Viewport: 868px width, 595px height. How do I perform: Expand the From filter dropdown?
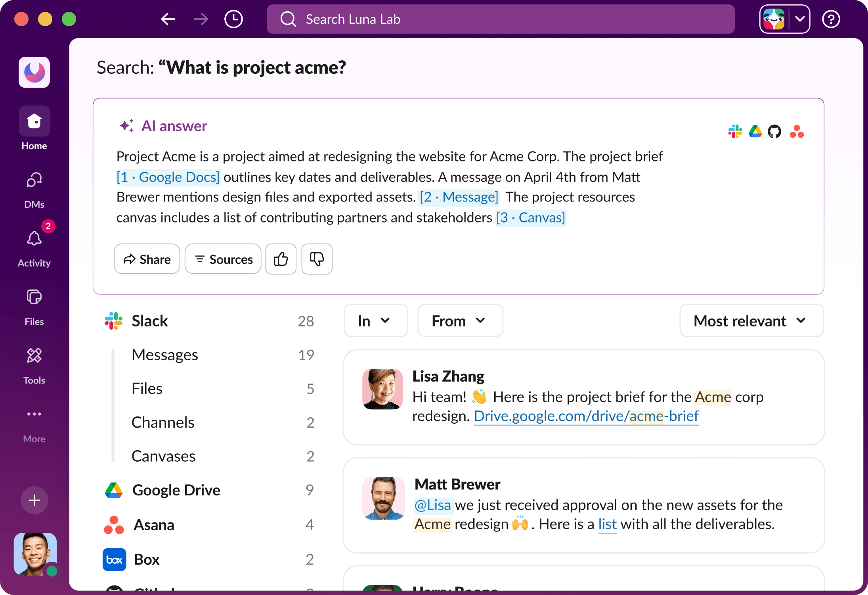tap(459, 321)
